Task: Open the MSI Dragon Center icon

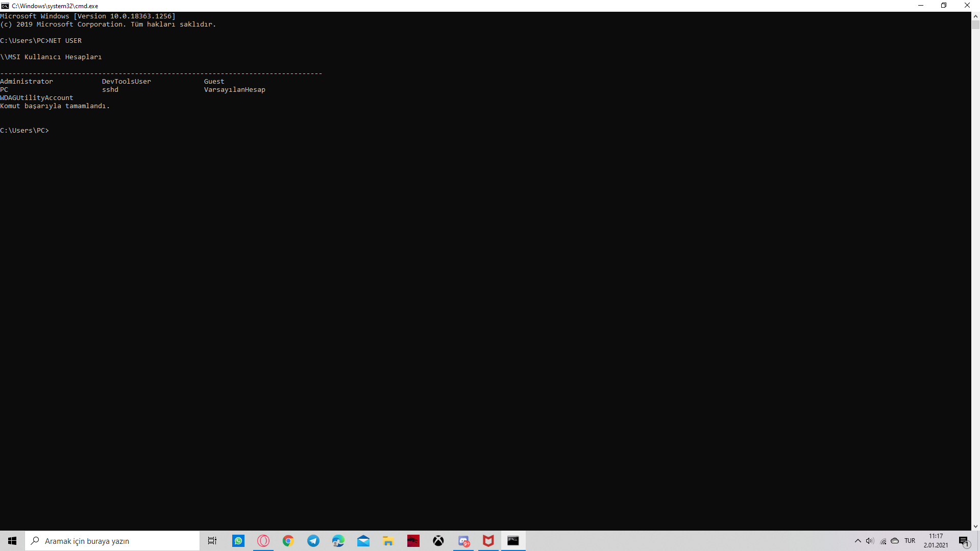Action: click(x=413, y=541)
